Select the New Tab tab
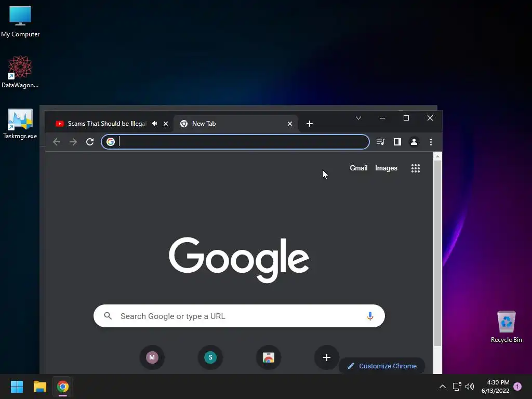Viewport: 532px width, 399px height. coord(235,124)
